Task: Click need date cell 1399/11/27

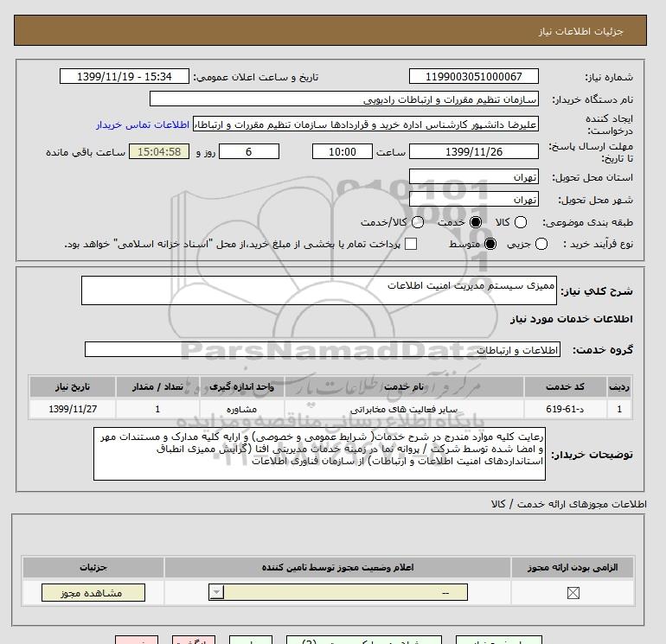Action: click(x=73, y=409)
